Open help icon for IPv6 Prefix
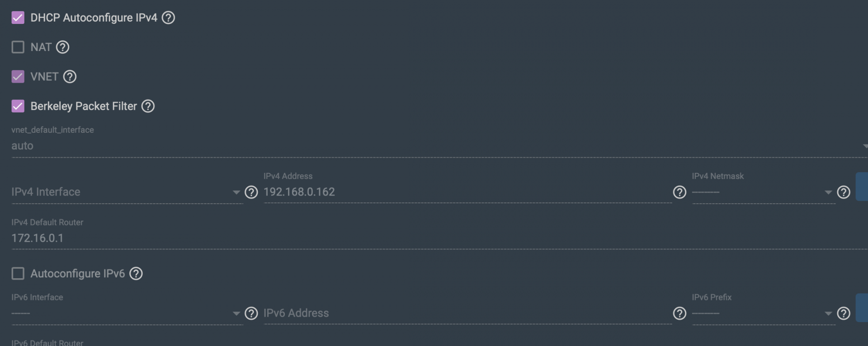Viewport: 868px width, 346px height. coord(844,313)
